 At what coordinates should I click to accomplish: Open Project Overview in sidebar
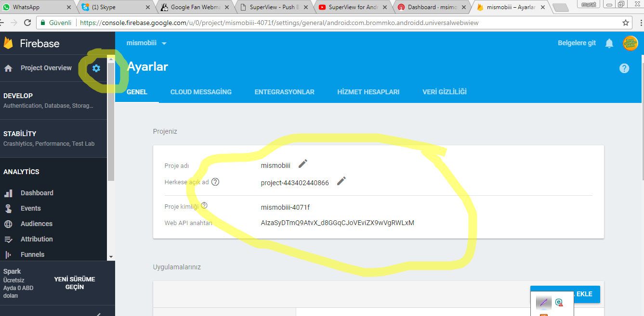coord(46,68)
